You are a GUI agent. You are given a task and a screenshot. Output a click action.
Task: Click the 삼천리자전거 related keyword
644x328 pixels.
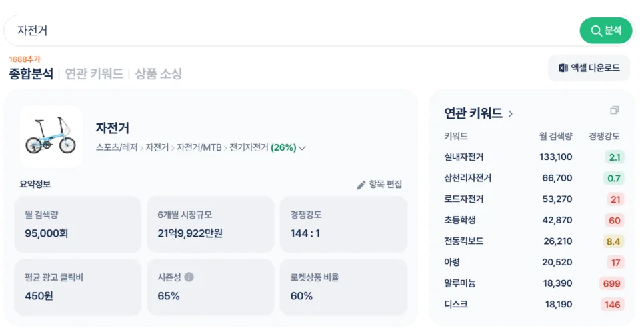click(468, 178)
